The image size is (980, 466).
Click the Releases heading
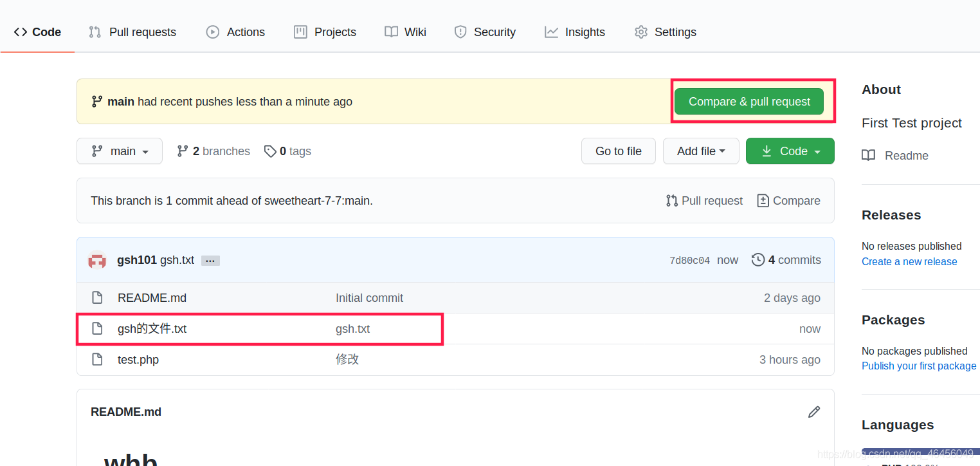(x=891, y=215)
